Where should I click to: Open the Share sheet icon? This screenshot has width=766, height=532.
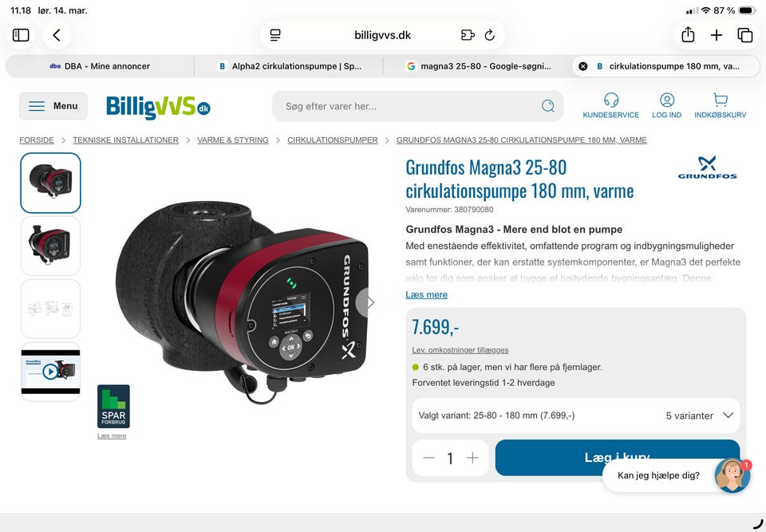pyautogui.click(x=688, y=34)
